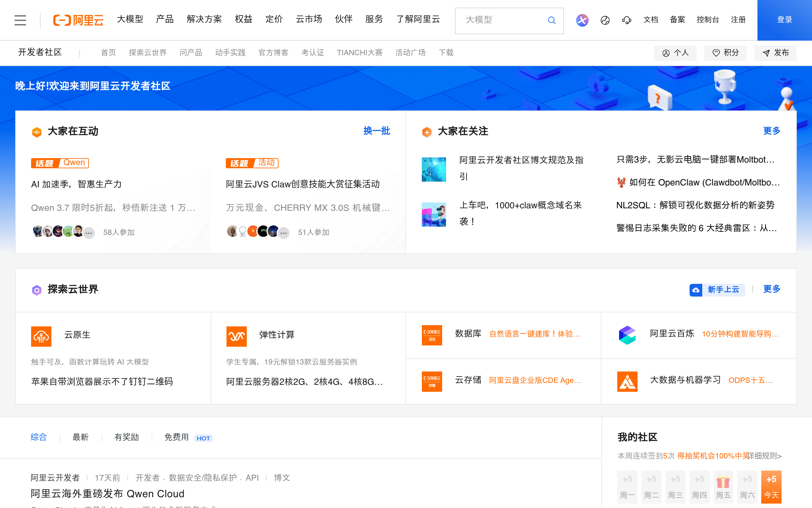
Task: Go to 官方博客 community nav item
Action: pos(273,53)
